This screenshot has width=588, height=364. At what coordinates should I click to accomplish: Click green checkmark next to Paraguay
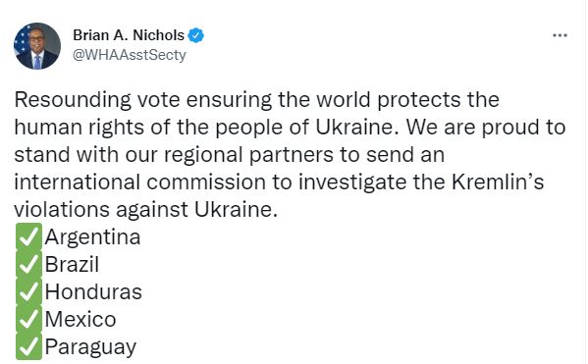tap(28, 346)
